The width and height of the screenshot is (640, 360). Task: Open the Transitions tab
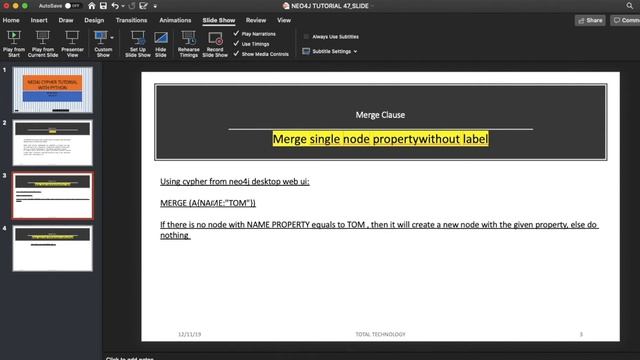coord(131,20)
